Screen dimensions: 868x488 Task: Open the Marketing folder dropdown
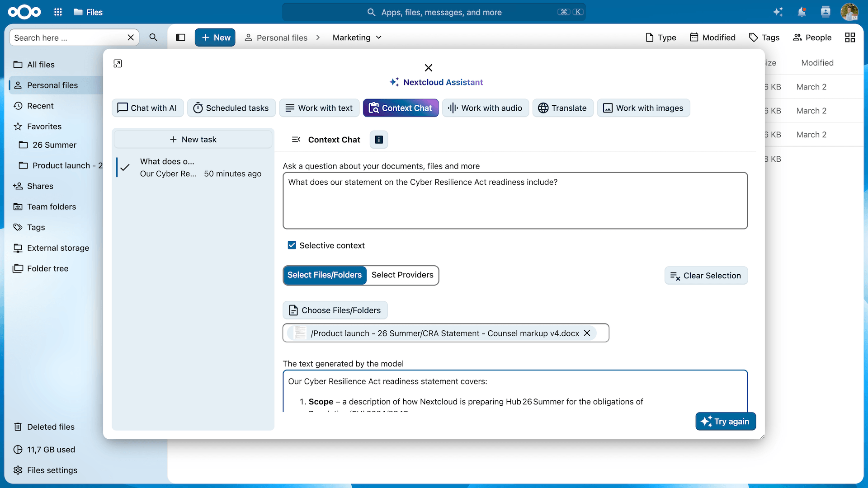click(357, 38)
